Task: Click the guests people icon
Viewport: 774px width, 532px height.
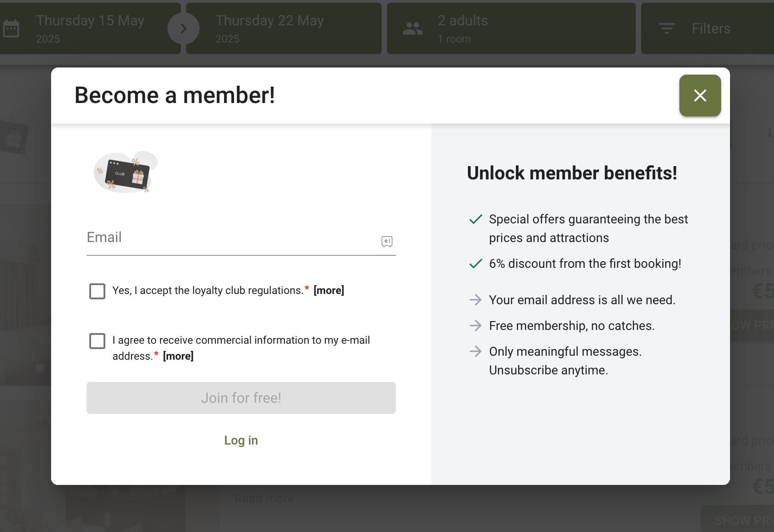Action: 412,29
